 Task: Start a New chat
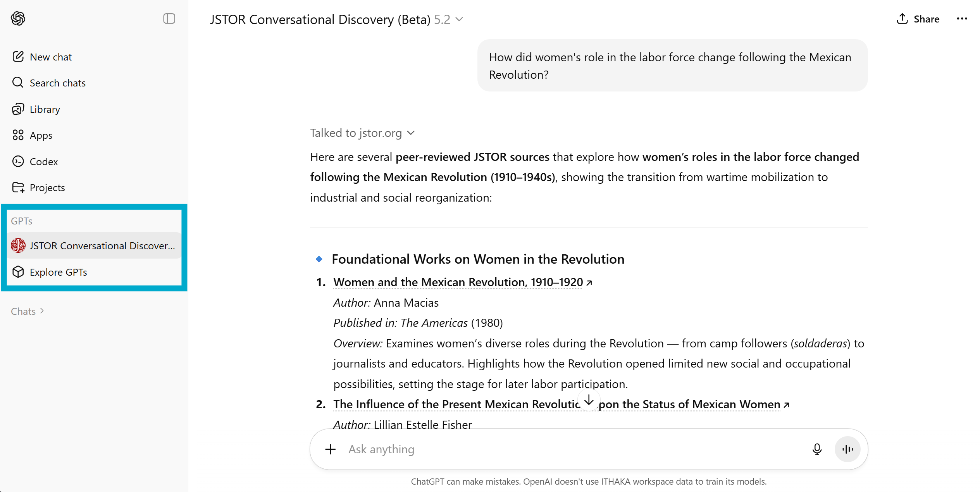(50, 57)
